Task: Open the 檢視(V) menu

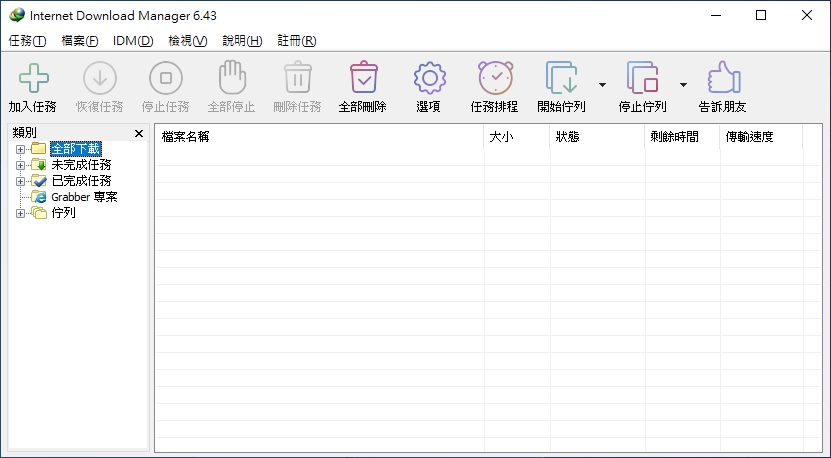Action: (188, 41)
